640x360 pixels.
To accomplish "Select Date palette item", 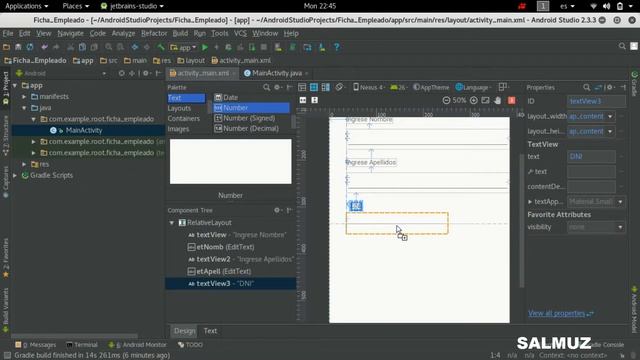I will (226, 98).
